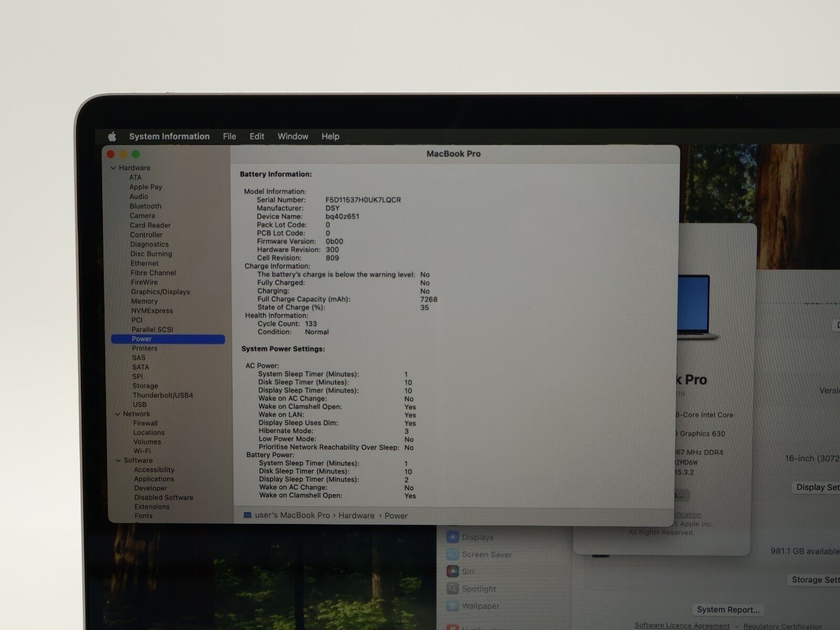Select Apple Pay in the sidebar
Image resolution: width=840 pixels, height=630 pixels.
(x=145, y=187)
